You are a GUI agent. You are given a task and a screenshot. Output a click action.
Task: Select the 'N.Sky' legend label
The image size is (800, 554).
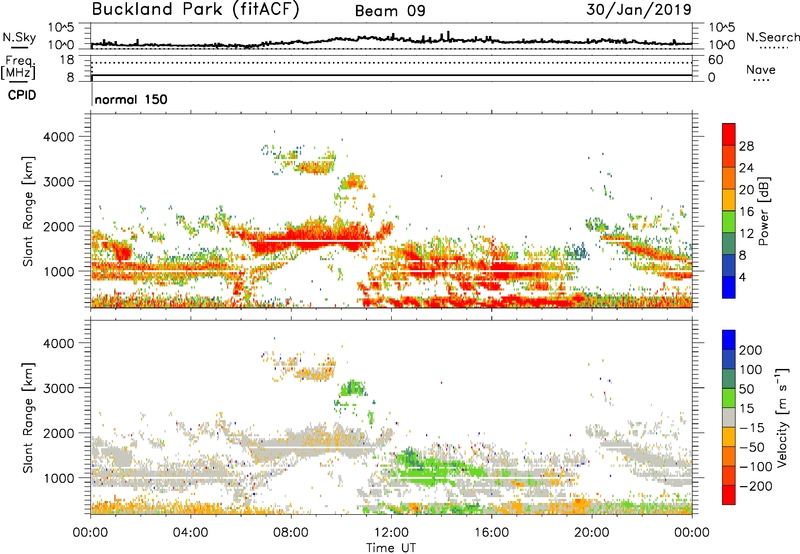(19, 37)
